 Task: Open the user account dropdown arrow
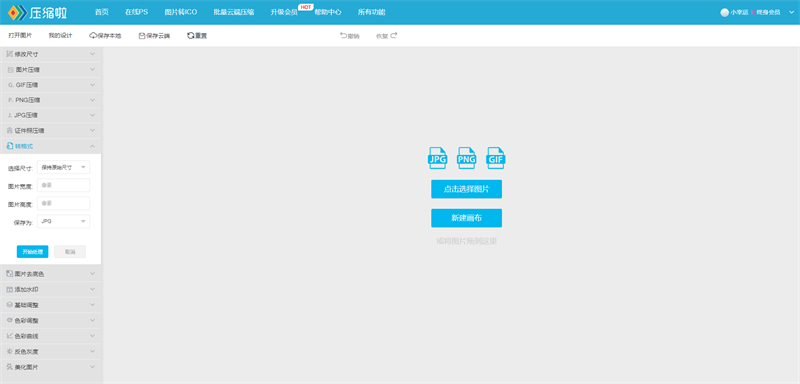(791, 12)
